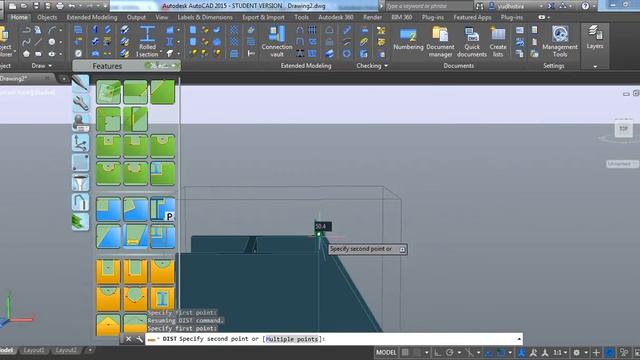Click the UCS coordinate icon in side palette
Image resolution: width=640 pixels, height=360 pixels.
[x=80, y=143]
